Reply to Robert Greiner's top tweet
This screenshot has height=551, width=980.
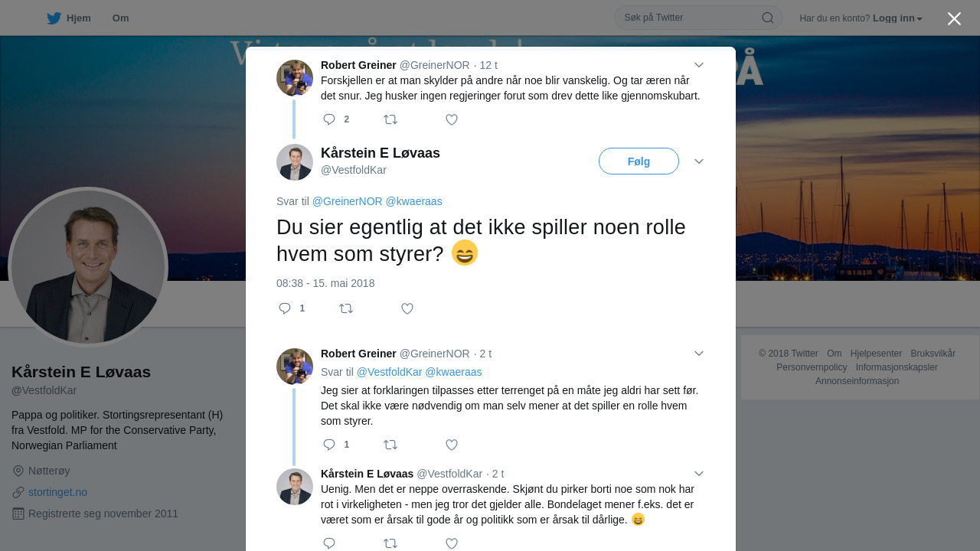(x=329, y=119)
